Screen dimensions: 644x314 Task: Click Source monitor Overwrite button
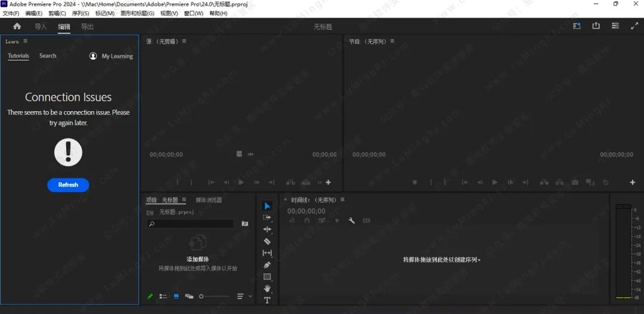click(x=305, y=182)
